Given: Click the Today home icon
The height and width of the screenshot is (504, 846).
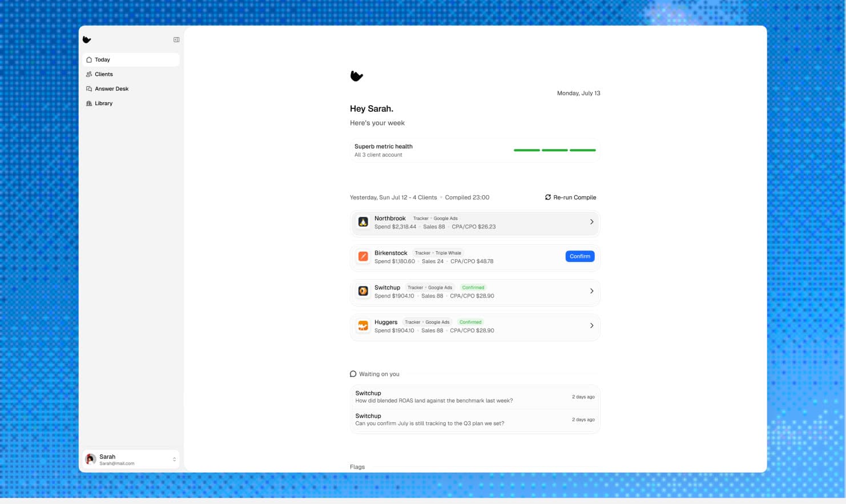Looking at the screenshot, I should [x=89, y=59].
